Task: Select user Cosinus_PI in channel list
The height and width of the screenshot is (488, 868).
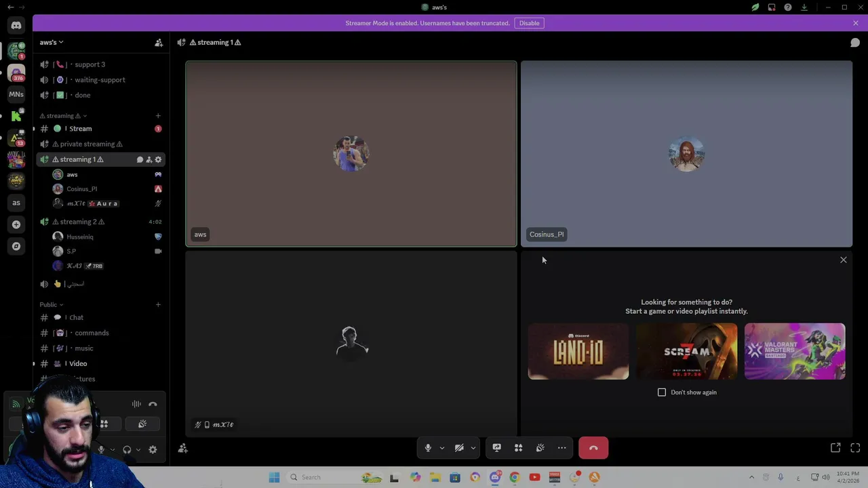Action: (107, 189)
